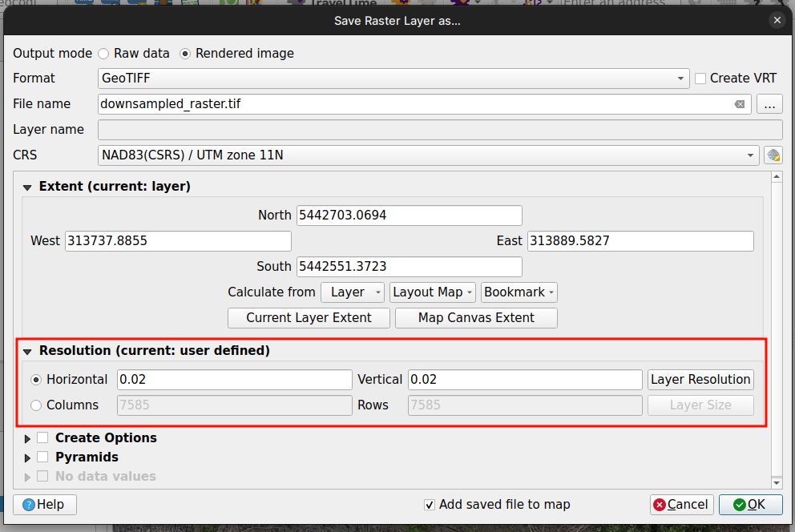Select Raw data output mode
Viewport: 795px width, 532px height.
click(x=104, y=54)
